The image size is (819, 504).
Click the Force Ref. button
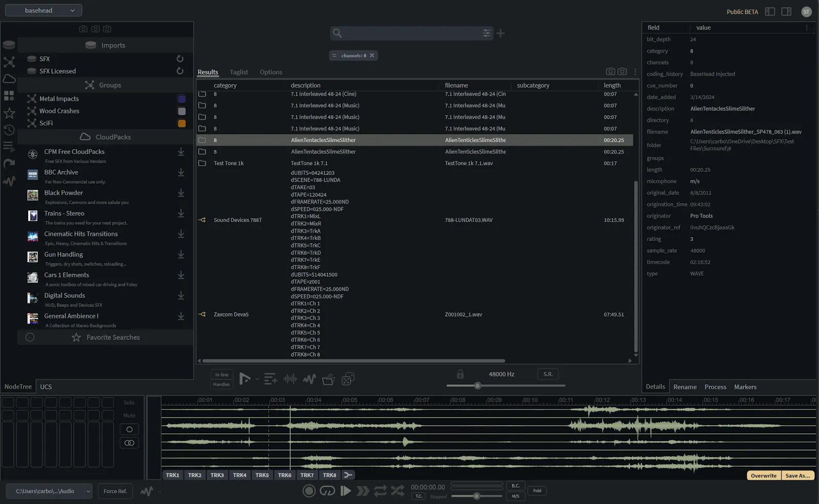pyautogui.click(x=115, y=491)
